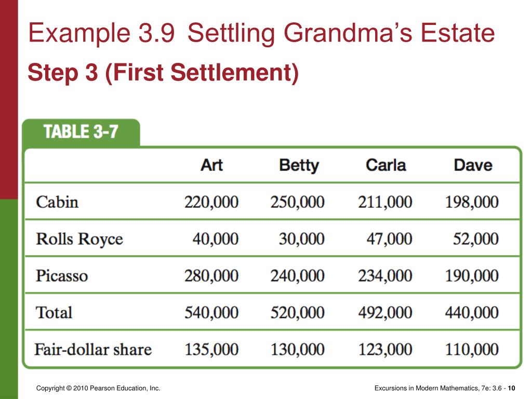Viewport: 532px width, 399px height.
Task: Click Carla's total of 492,000
Action: pos(385,312)
